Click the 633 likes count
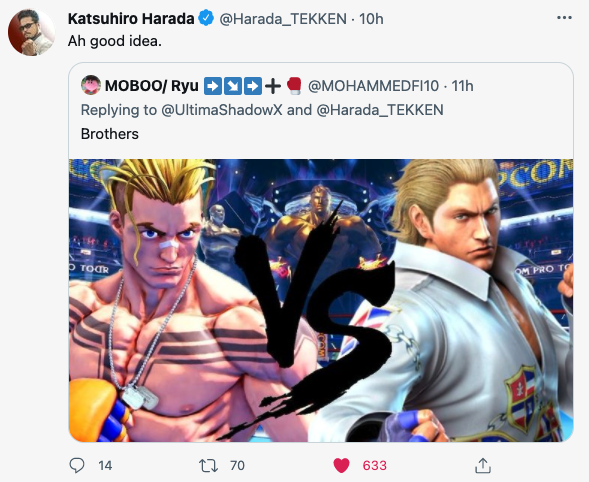The width and height of the screenshot is (589, 482). [374, 465]
